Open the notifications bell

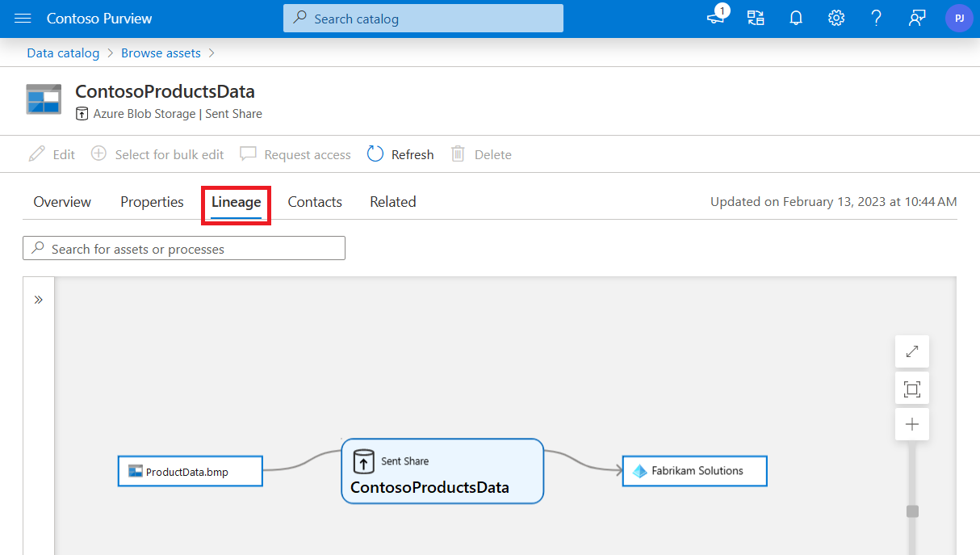click(x=796, y=18)
